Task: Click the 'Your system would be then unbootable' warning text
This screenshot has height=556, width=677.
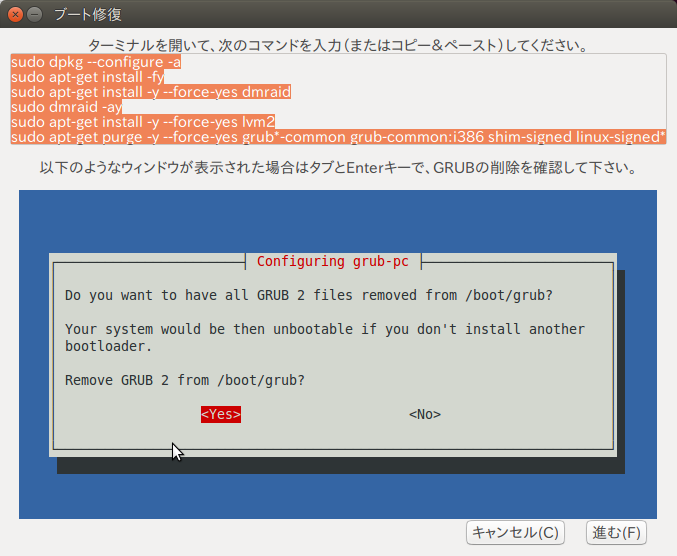Action: [325, 338]
